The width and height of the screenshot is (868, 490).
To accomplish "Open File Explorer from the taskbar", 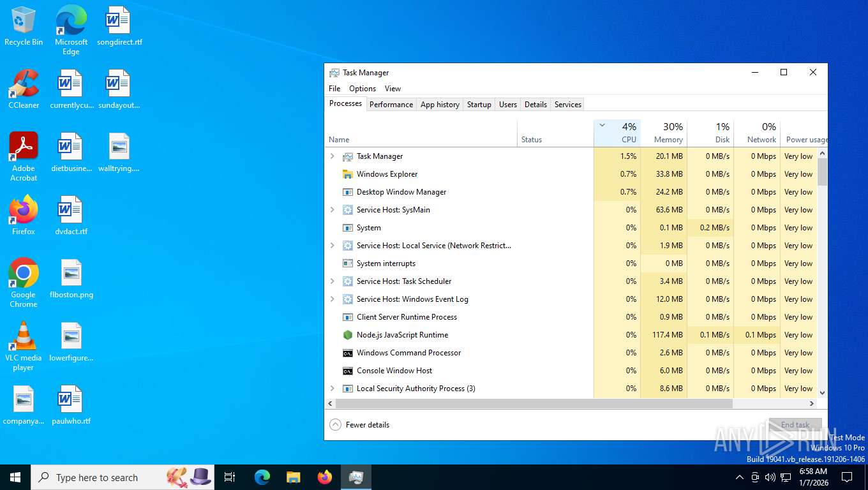I will point(294,477).
